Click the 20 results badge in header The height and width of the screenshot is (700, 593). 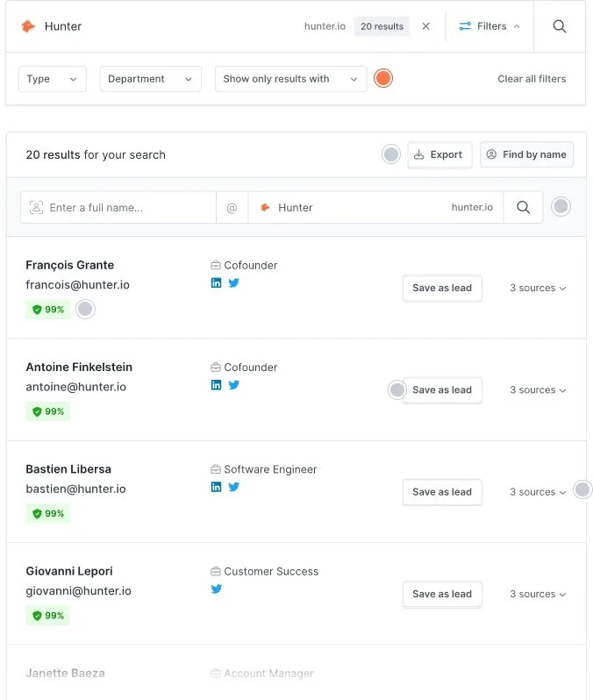[382, 26]
